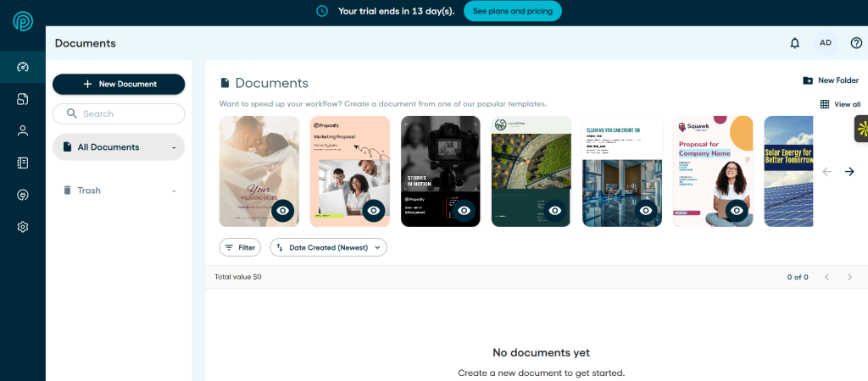Viewport: 868px width, 381px height.
Task: Open the dashboard gauge sidebar icon
Action: click(x=23, y=68)
